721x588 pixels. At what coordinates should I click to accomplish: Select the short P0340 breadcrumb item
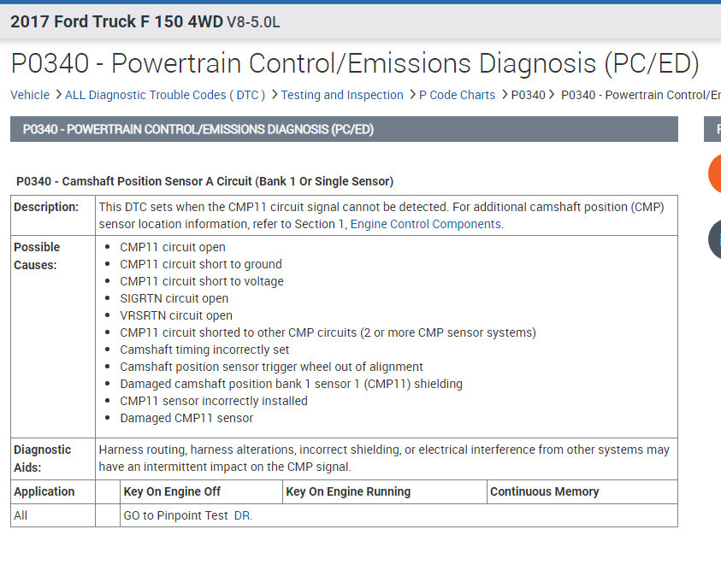(x=528, y=95)
